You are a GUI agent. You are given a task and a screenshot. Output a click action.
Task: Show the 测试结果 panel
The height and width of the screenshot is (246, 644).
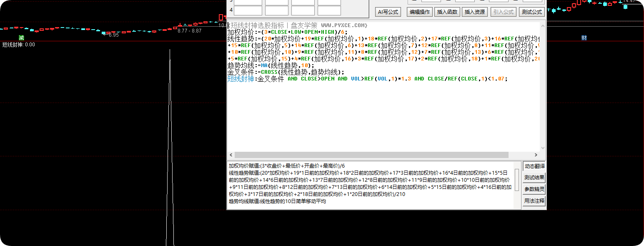point(534,178)
